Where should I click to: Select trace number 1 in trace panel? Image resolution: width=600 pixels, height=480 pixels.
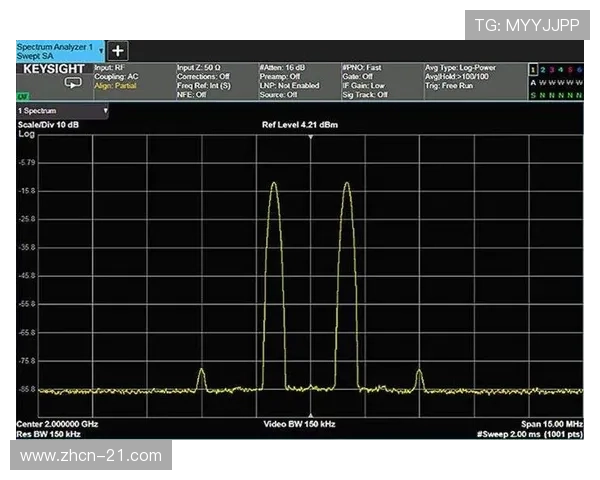(x=533, y=69)
